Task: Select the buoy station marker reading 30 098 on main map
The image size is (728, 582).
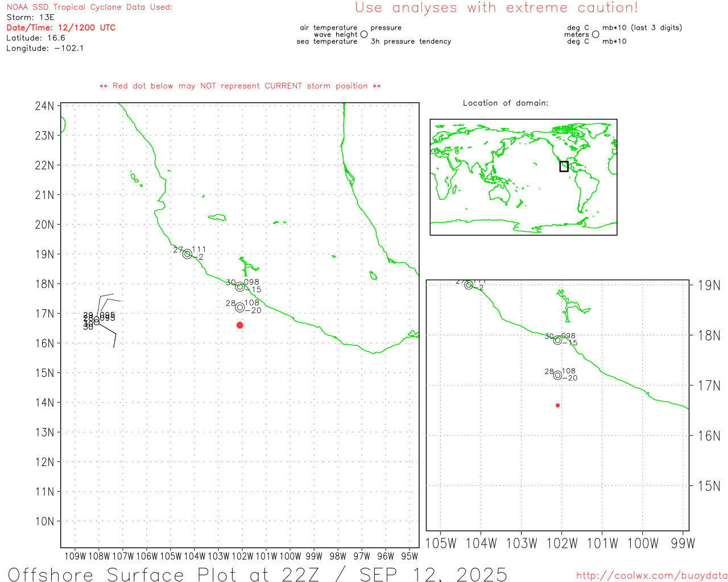Action: coord(240,286)
